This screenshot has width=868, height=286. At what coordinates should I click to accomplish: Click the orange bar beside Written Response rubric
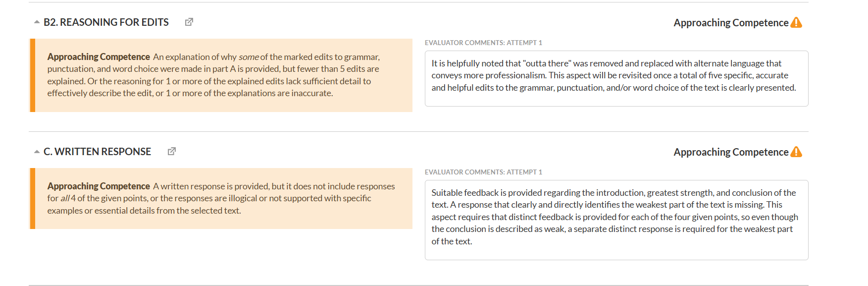[33, 198]
